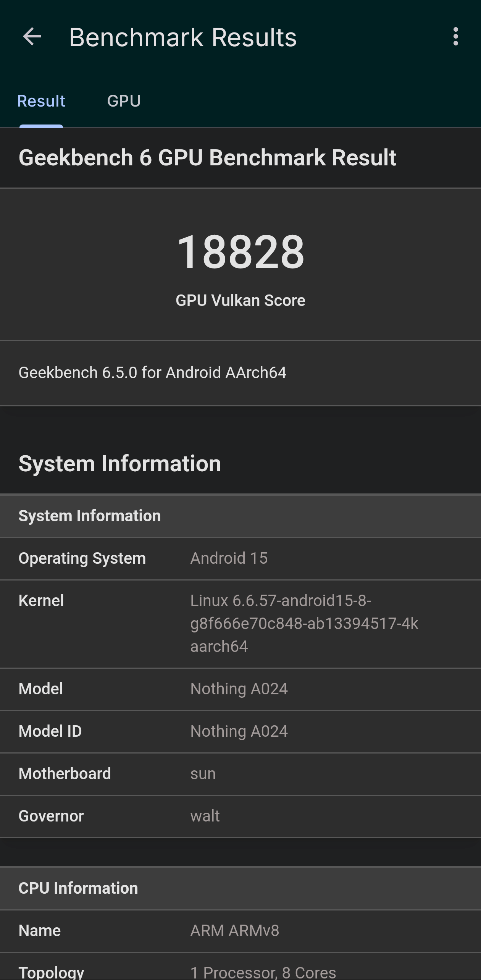Select the Model Nothing A024 row
Image resolution: width=481 pixels, height=980 pixels.
coord(240,689)
